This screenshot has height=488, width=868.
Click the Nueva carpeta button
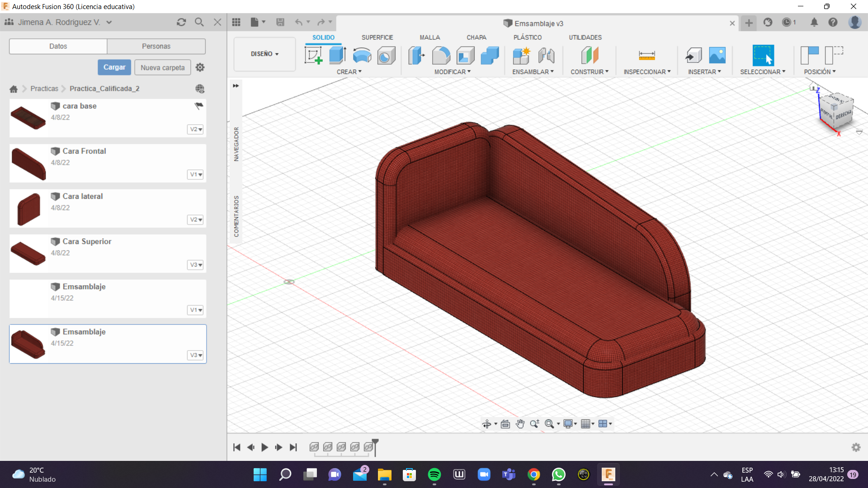162,67
